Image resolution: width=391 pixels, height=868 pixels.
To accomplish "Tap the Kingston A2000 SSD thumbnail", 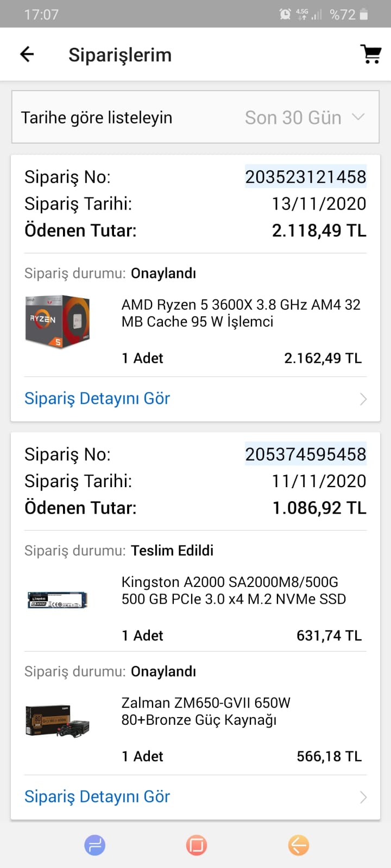I will click(58, 599).
